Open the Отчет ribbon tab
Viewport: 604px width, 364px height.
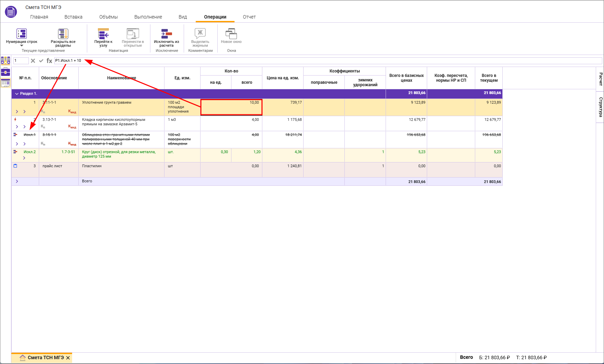point(249,17)
